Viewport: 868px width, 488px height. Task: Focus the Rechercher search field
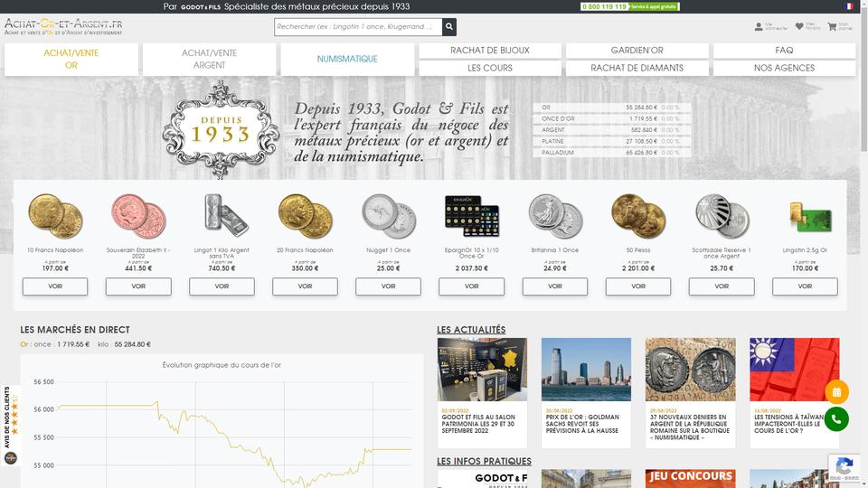(x=358, y=26)
